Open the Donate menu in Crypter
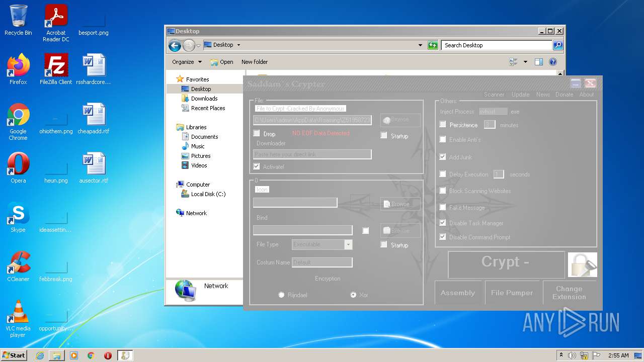Screen dimensions: 644x362 point(564,95)
